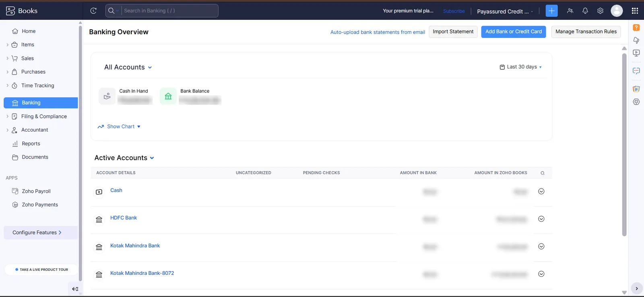Click Auto-upload bank statements from email link
This screenshot has width=644, height=297.
378,32
